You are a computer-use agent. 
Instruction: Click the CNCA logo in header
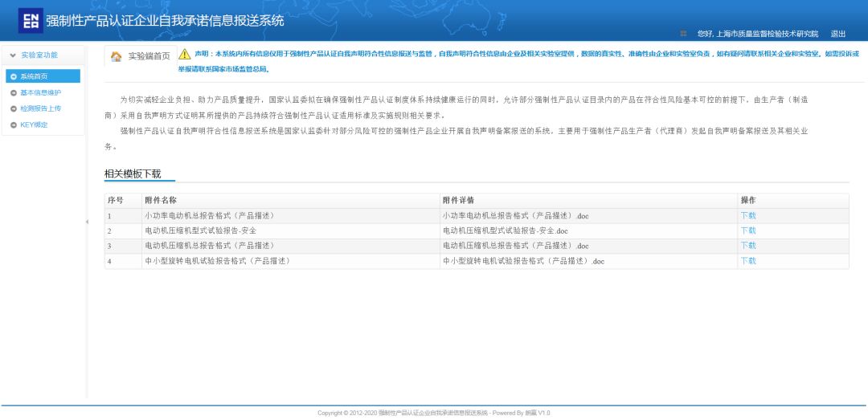coord(31,21)
